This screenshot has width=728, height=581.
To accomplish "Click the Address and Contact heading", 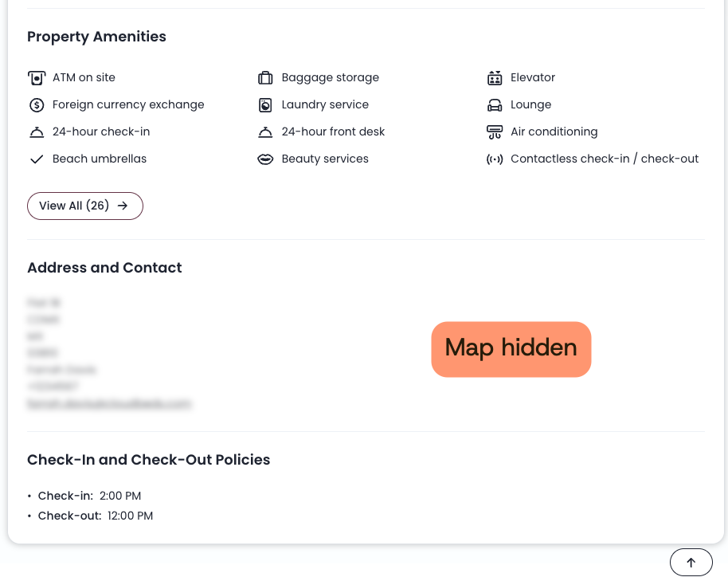I will tap(104, 268).
